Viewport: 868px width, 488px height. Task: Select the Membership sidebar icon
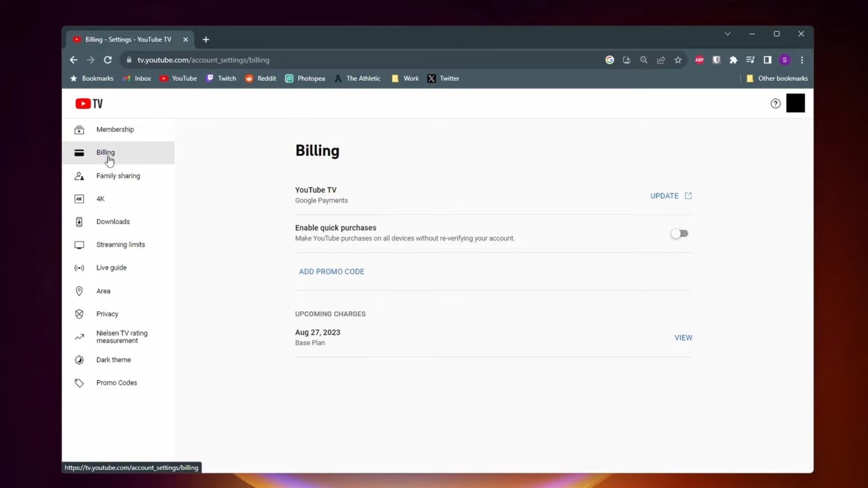point(79,129)
